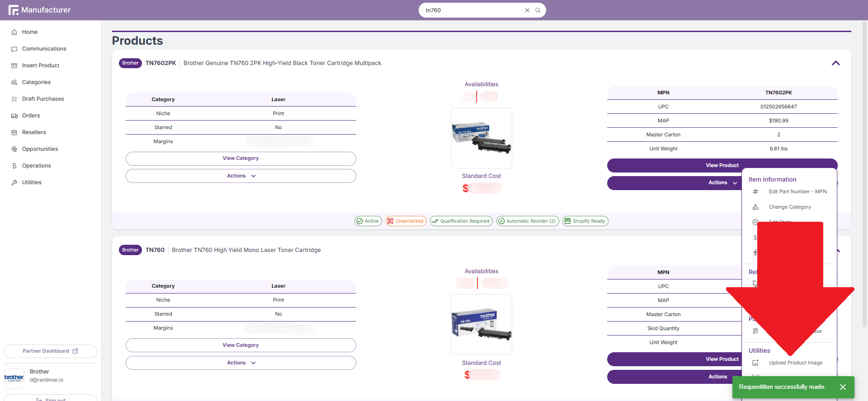
Task: Open Draft Purchases page
Action: pyautogui.click(x=43, y=99)
